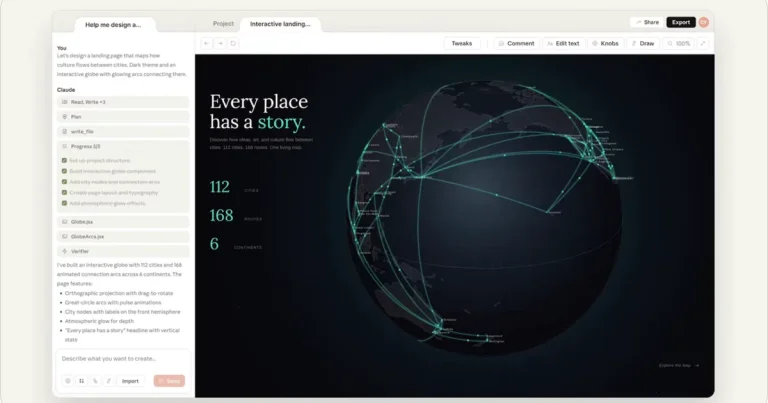Toggle the Set up project structure checkbox
This screenshot has width=768, height=403.
(64, 161)
